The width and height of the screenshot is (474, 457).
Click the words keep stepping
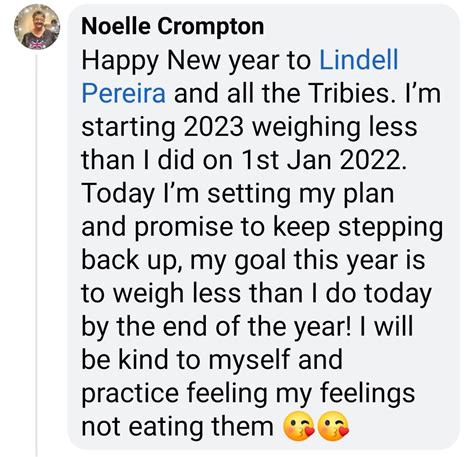[x=358, y=228]
